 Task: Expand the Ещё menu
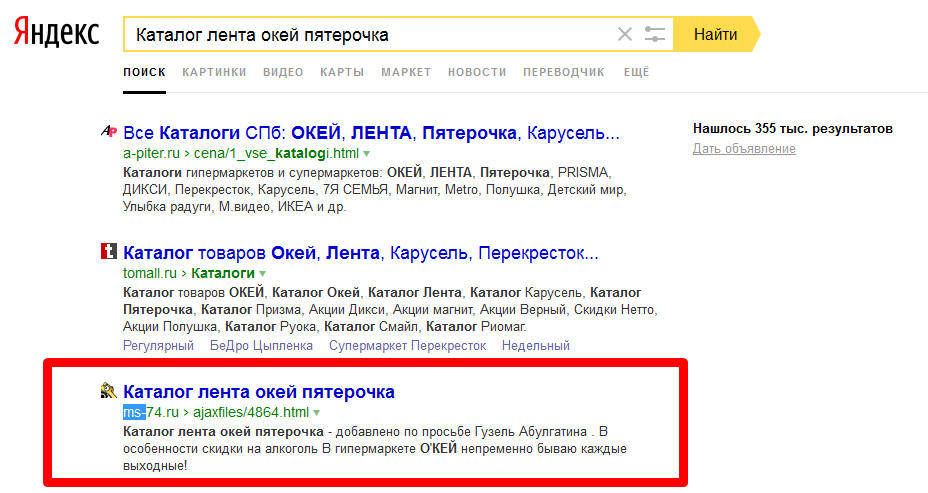[636, 72]
